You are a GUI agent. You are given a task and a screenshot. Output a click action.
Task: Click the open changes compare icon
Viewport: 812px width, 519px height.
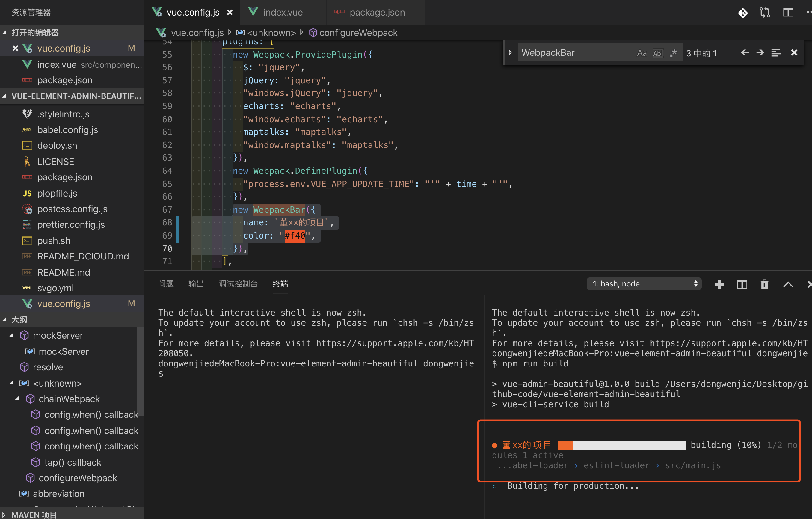pos(765,13)
